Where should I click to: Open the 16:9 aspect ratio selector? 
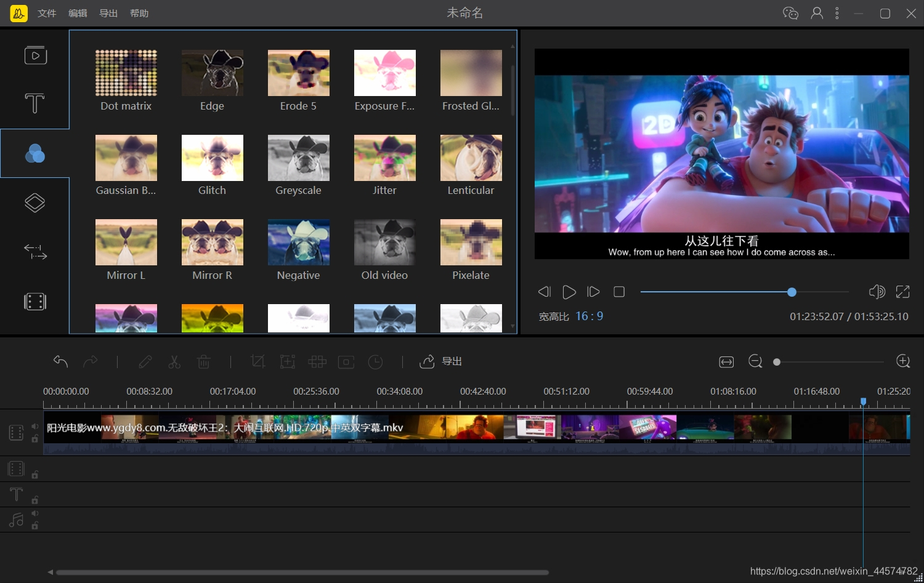coord(589,316)
